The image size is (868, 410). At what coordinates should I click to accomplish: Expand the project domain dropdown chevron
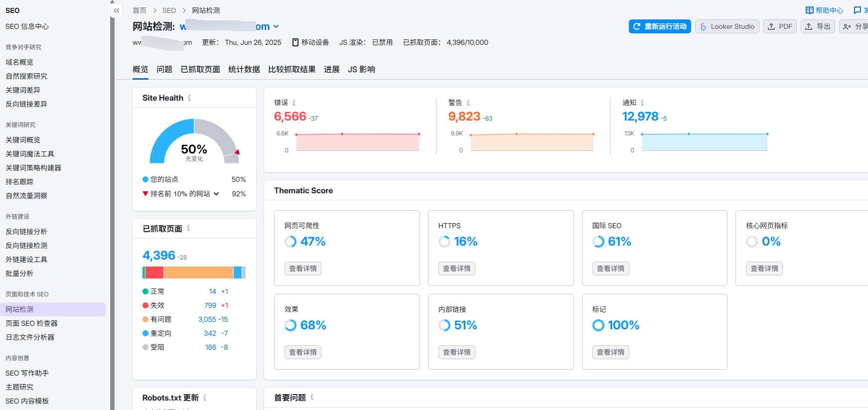276,26
